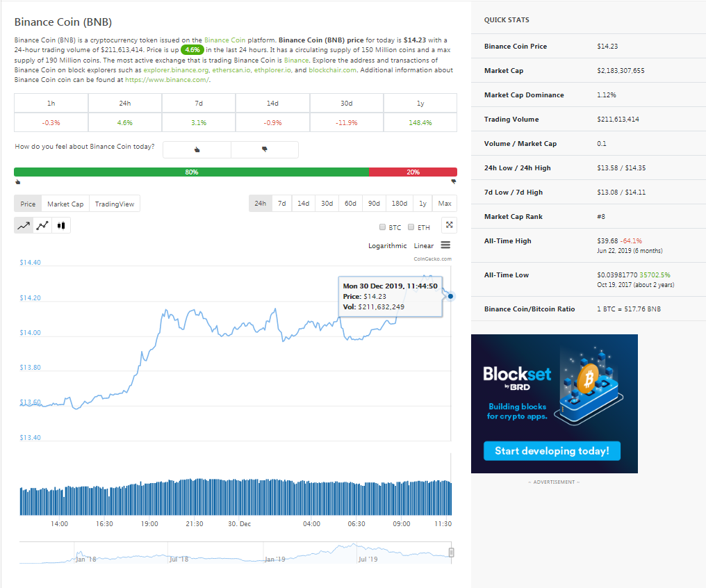Click the 14d change value -0.9%
This screenshot has height=588, width=706.
(x=272, y=122)
